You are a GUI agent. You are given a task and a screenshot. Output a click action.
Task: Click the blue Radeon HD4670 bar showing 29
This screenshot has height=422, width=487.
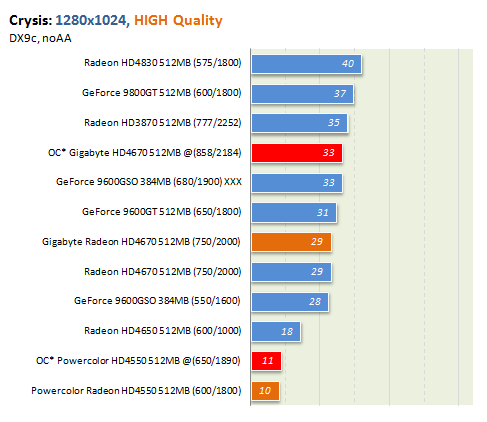[x=291, y=272]
